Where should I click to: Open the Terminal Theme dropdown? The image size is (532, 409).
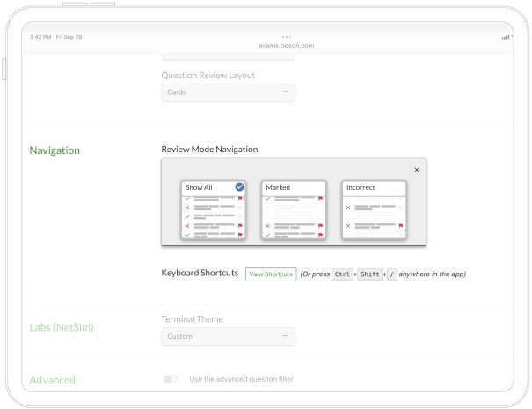228,336
